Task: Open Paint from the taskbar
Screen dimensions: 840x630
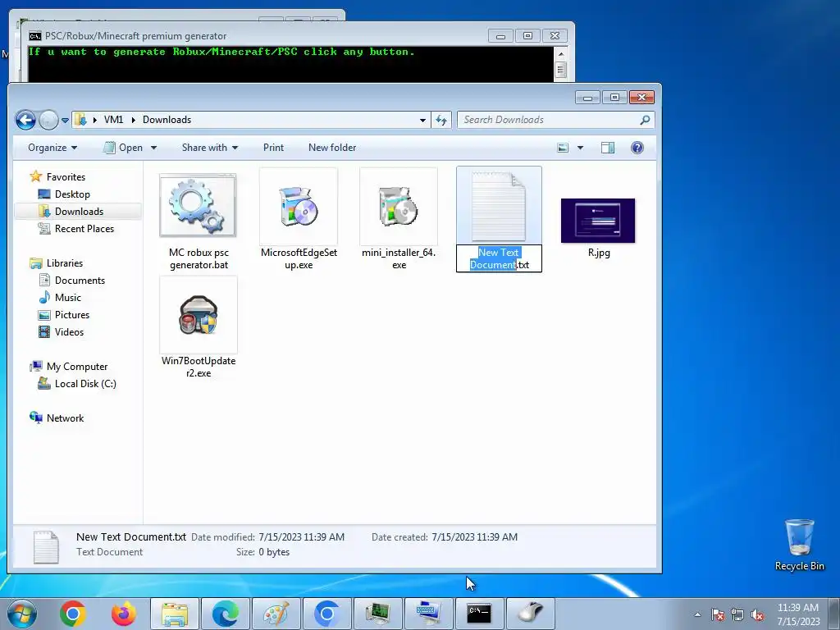Action: click(276, 614)
